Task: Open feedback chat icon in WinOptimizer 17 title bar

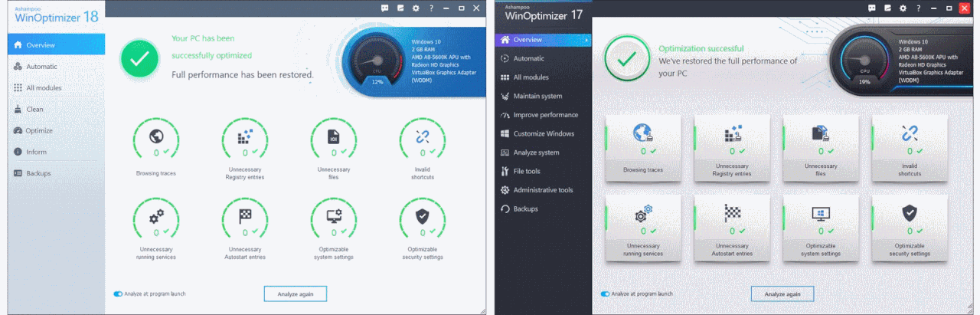Action: point(872,8)
